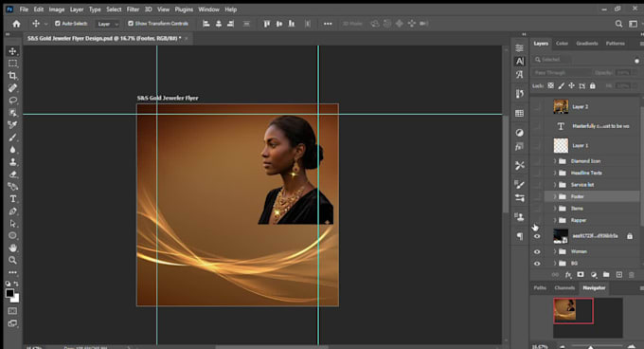Hide the locked image layer above Woman
Viewport: 644px width, 349px height.
[537, 236]
